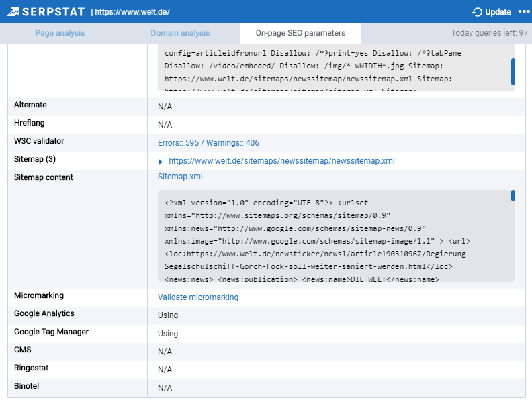
Task: Switch to the Domain analysis tab
Action: 180,33
